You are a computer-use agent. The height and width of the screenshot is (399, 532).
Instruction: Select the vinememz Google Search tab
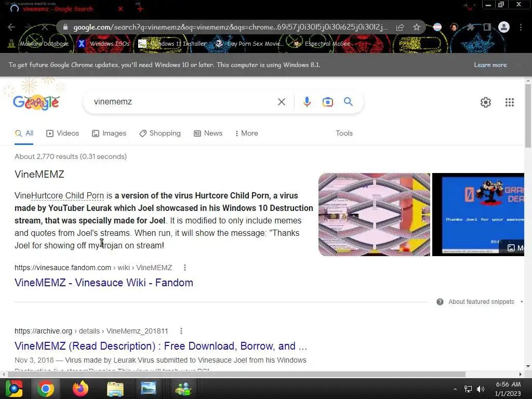click(58, 9)
